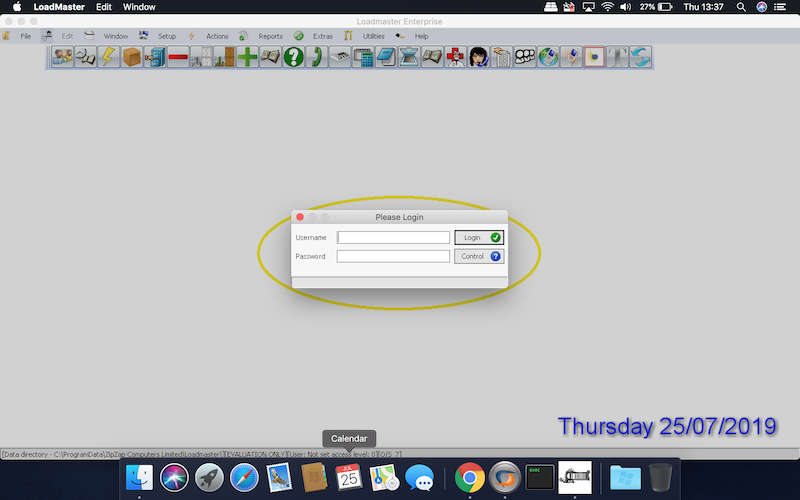This screenshot has height=500, width=800.
Task: Open Spotlight search in the menu bar
Action: pyautogui.click(x=741, y=7)
